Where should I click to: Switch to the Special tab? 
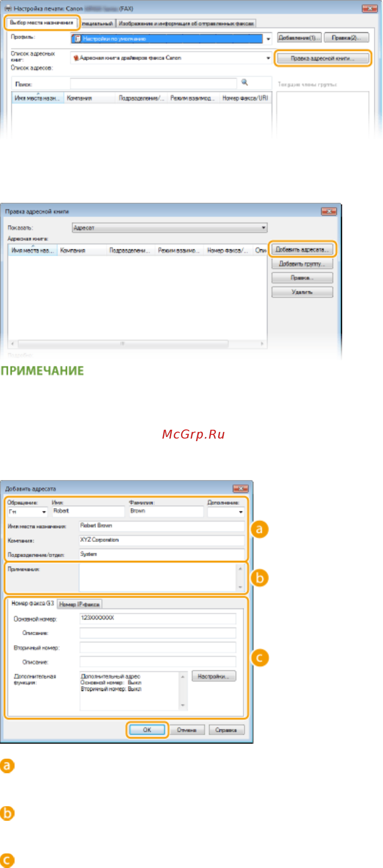point(97,23)
